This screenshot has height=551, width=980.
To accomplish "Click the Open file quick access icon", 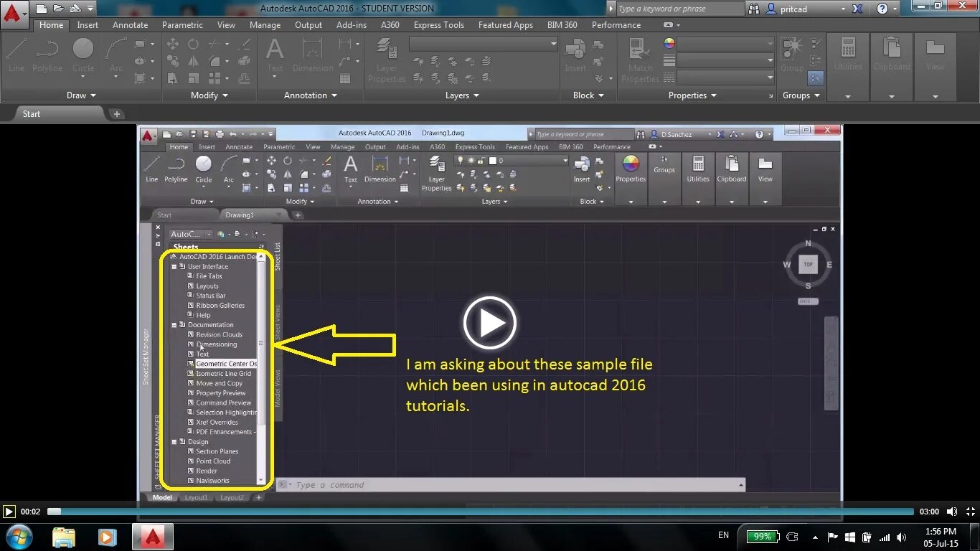I will [x=58, y=9].
